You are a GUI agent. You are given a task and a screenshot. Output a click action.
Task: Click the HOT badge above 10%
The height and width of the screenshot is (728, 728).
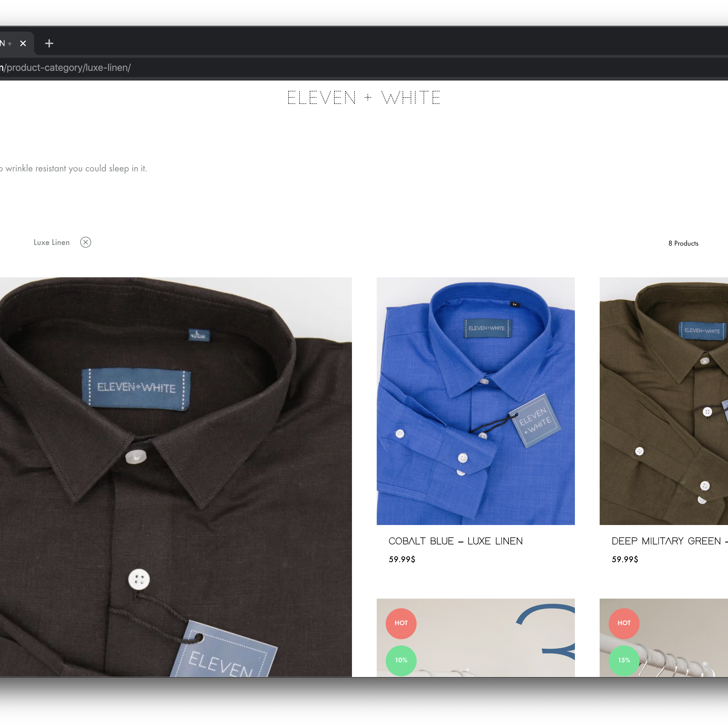click(x=401, y=623)
